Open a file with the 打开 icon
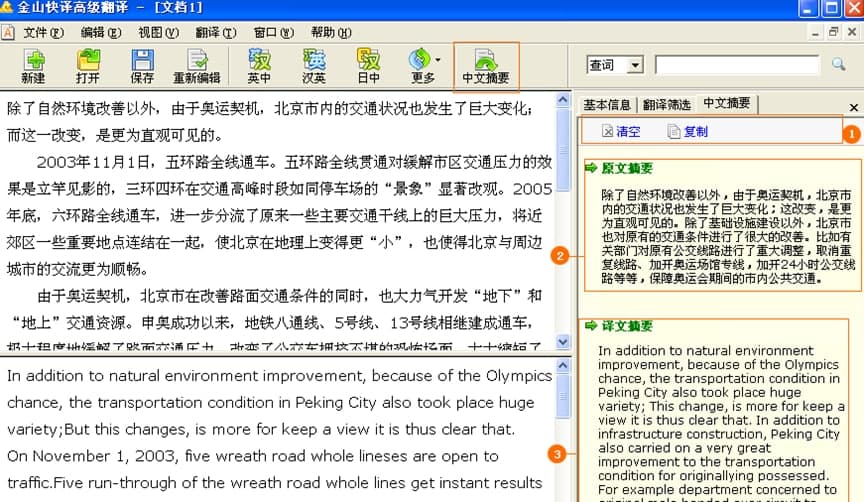Viewport: 864px width, 502px height. tap(88, 66)
